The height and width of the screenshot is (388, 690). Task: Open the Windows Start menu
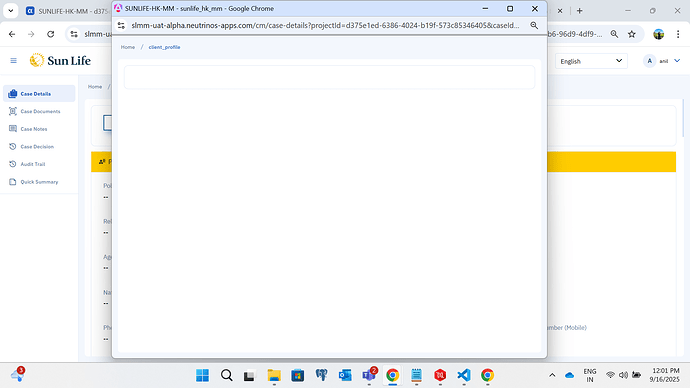202,375
